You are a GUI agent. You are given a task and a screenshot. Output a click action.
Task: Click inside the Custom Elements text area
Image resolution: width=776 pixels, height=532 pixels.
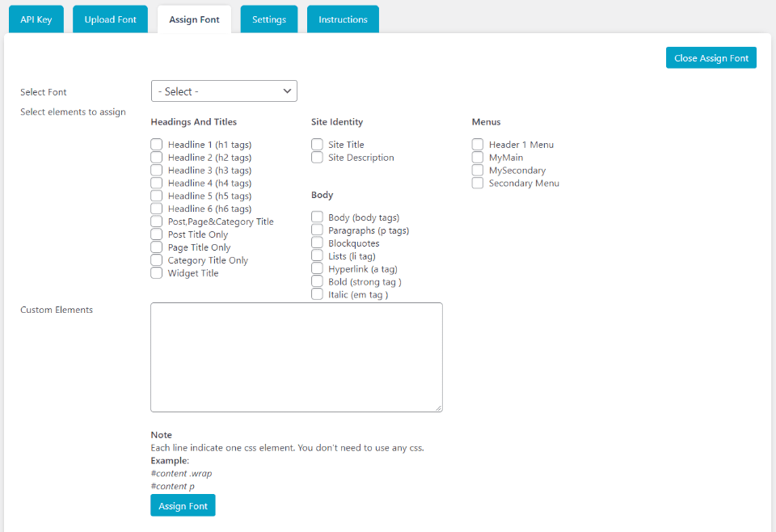(296, 357)
